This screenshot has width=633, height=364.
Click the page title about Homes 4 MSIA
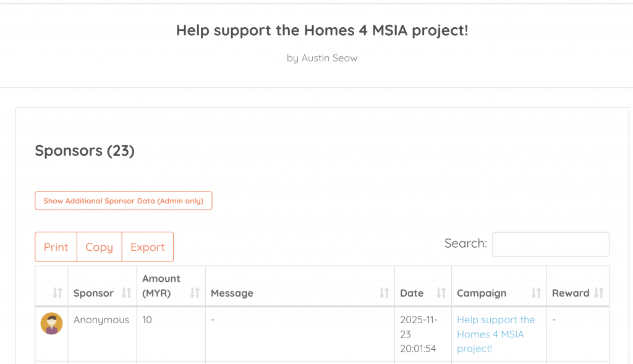(322, 30)
